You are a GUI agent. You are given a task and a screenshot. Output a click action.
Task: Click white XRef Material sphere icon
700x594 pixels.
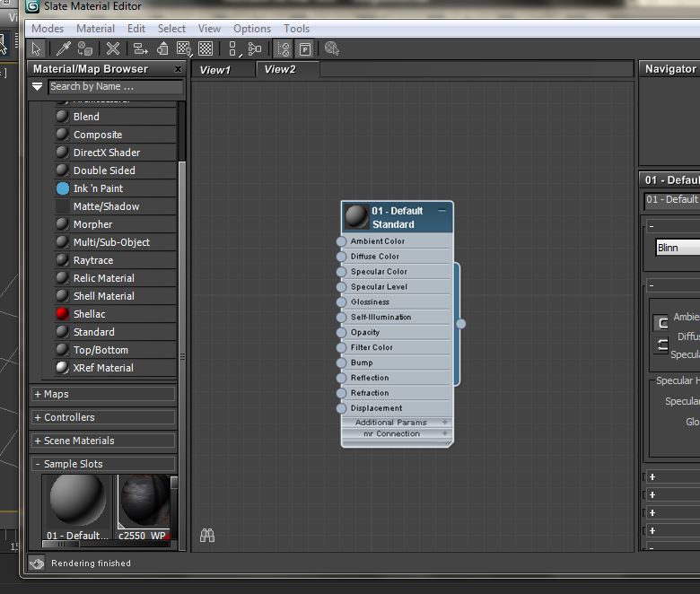click(x=63, y=368)
